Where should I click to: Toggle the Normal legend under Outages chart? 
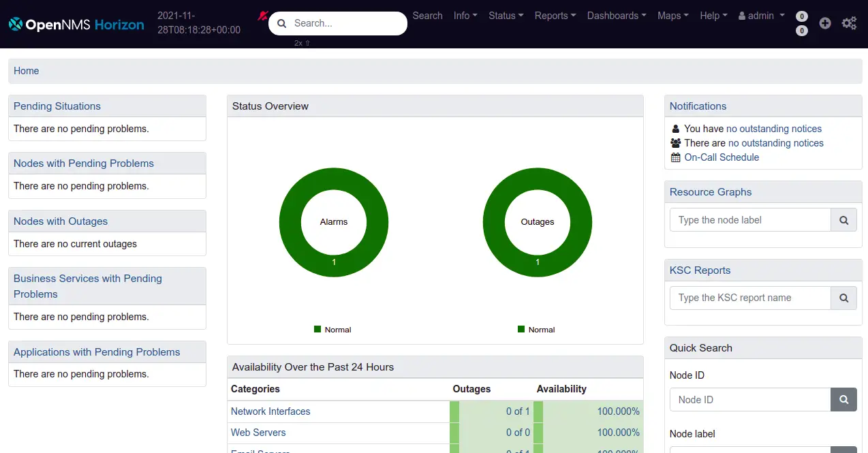[536, 330]
